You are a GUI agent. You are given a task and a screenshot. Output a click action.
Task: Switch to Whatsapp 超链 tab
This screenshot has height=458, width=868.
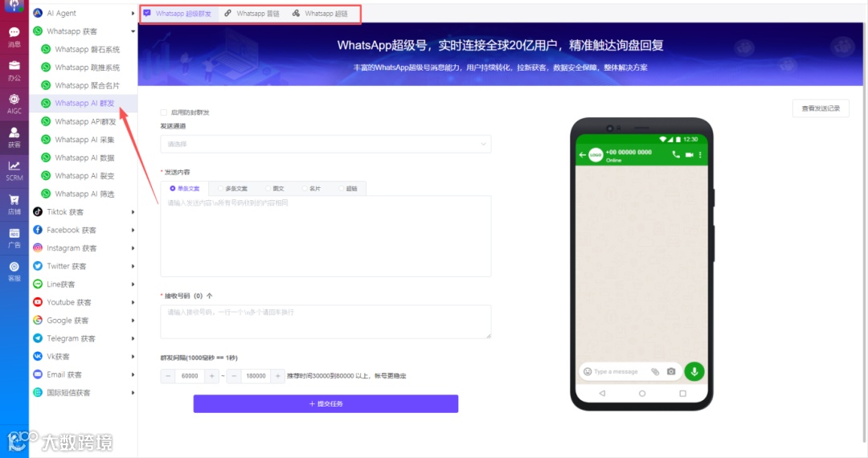click(321, 14)
